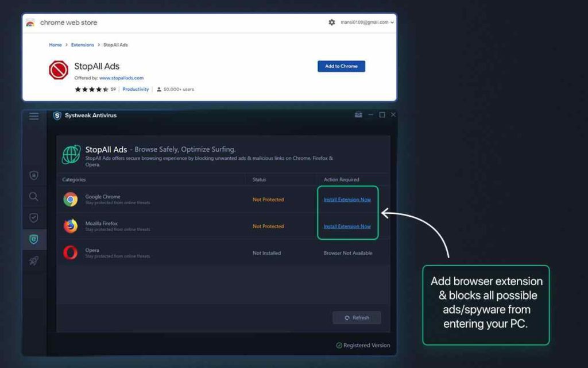The width and height of the screenshot is (588, 368).
Task: Open the rocket optimizer icon in sidebar
Action: coord(34,261)
